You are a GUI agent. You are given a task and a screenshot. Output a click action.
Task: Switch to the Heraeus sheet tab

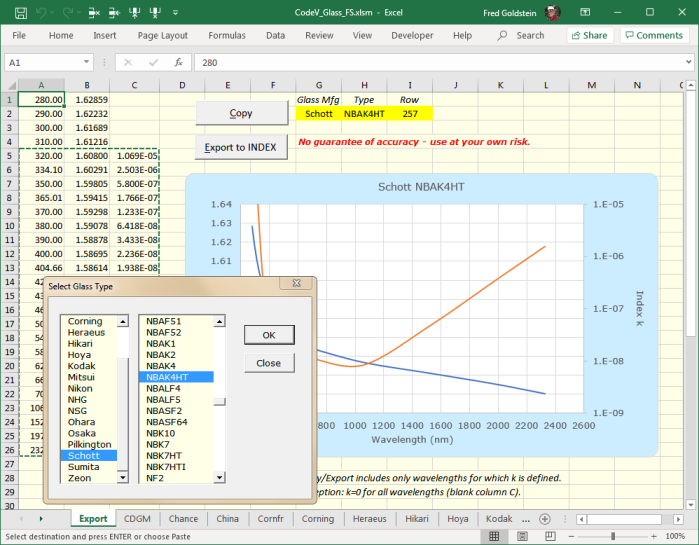pyautogui.click(x=369, y=519)
